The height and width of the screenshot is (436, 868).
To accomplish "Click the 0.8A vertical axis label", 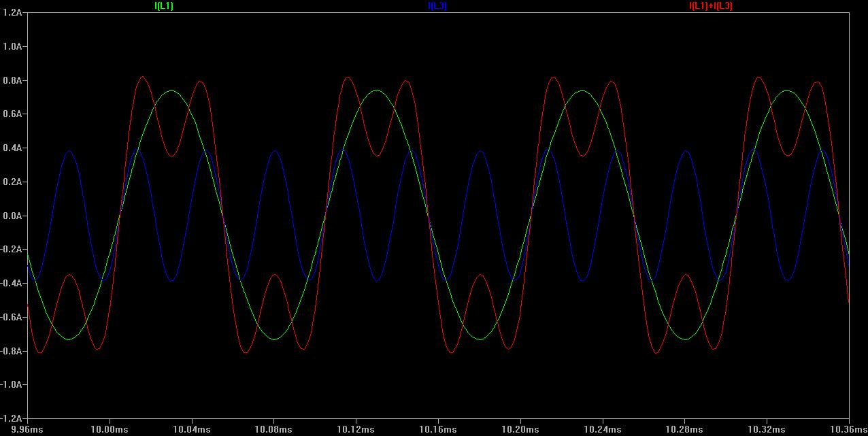I will pos(14,80).
